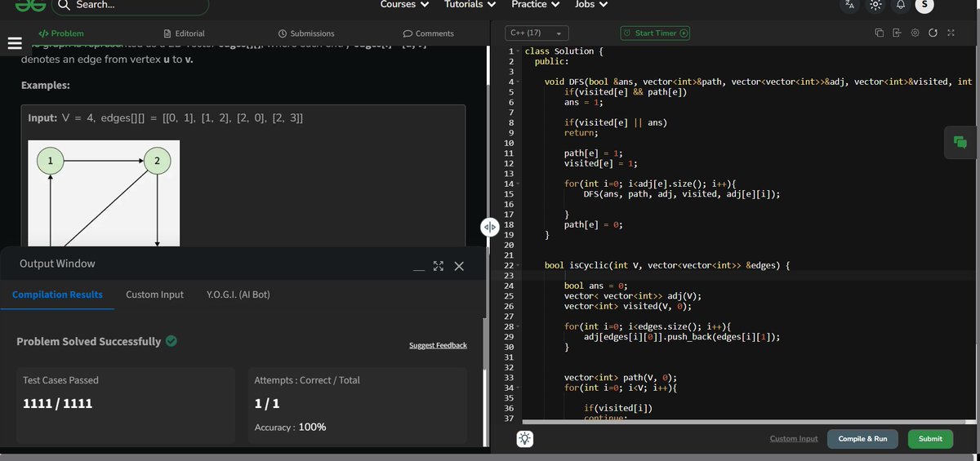Open the Courses dropdown menu
Screen dimensions: 980x461
click(x=404, y=4)
